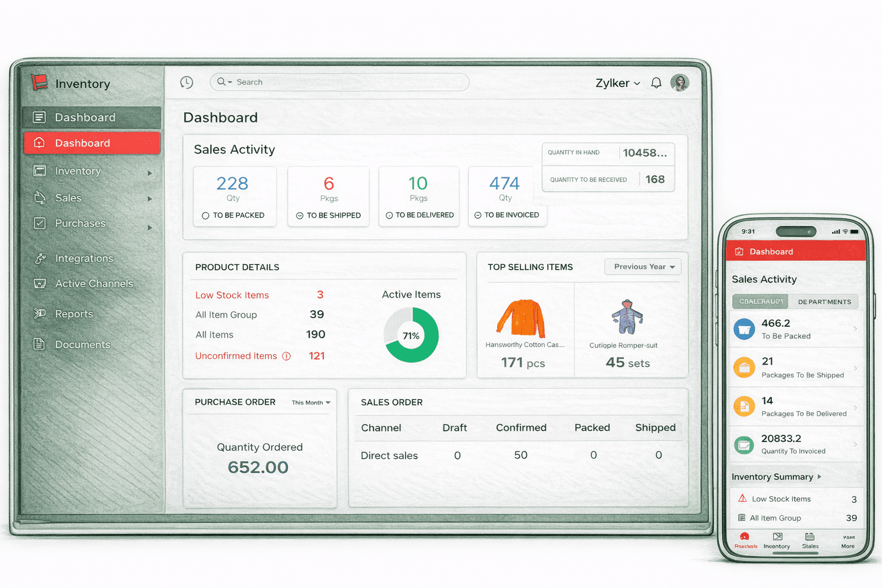
Task: Expand the Inventory sidebar item chevron
Action: 150,172
